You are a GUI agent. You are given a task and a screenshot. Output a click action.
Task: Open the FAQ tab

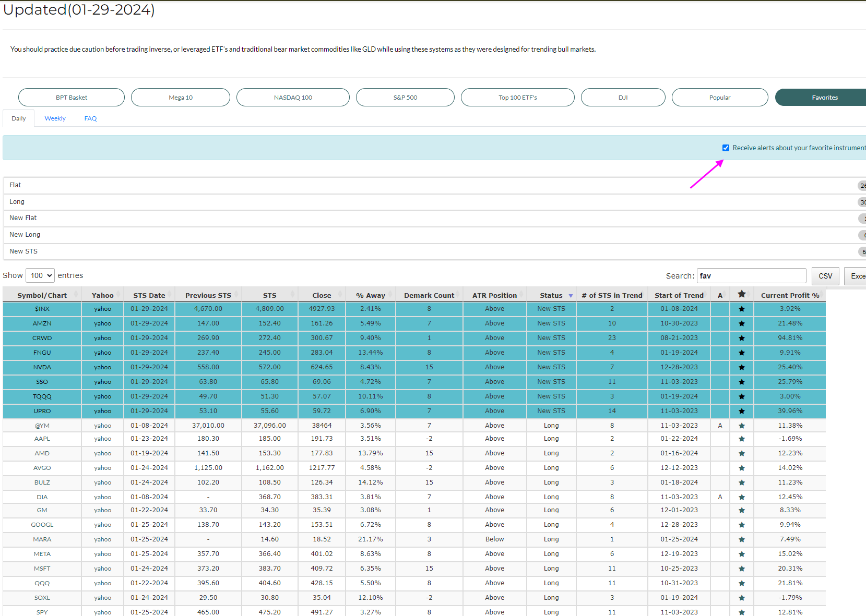[x=90, y=118]
